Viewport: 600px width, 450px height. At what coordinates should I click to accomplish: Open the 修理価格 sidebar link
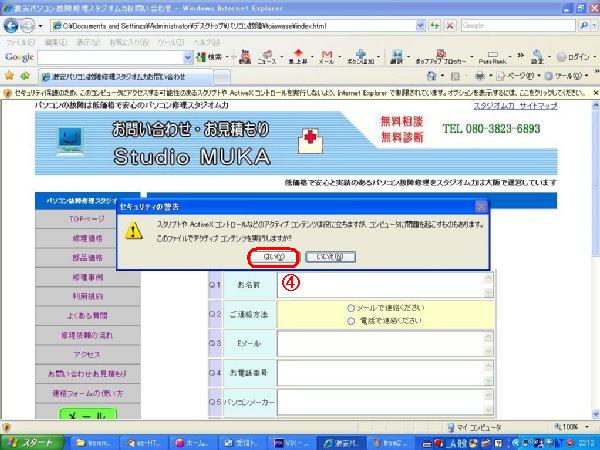(88, 238)
